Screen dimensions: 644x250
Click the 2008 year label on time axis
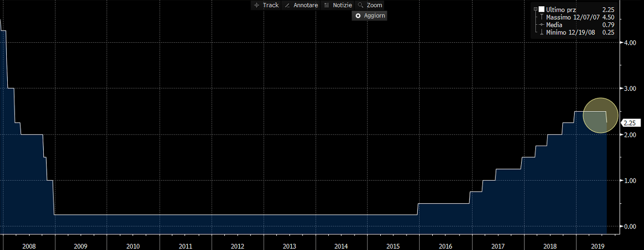point(29,246)
